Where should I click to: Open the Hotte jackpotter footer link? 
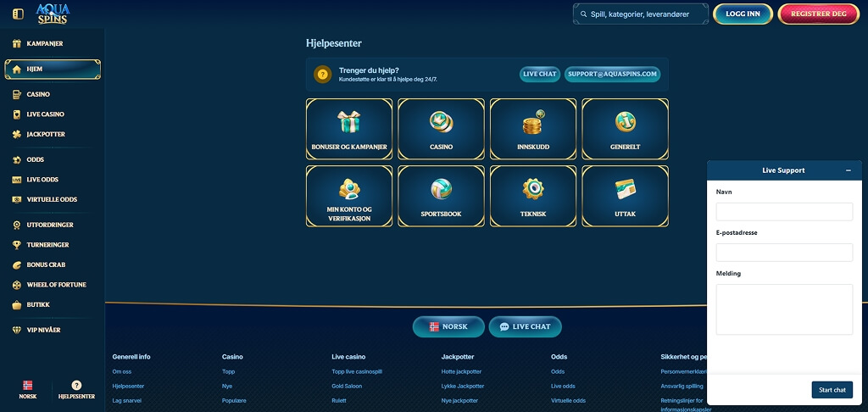coord(461,371)
